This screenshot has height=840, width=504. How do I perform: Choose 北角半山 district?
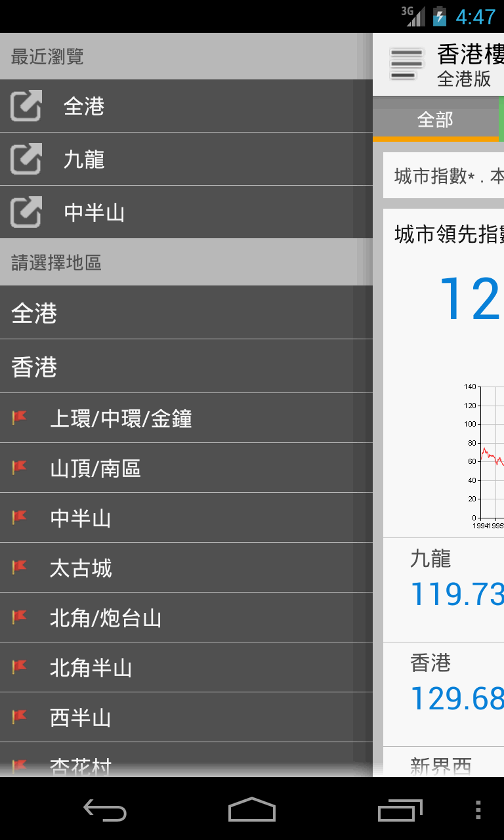(x=186, y=667)
